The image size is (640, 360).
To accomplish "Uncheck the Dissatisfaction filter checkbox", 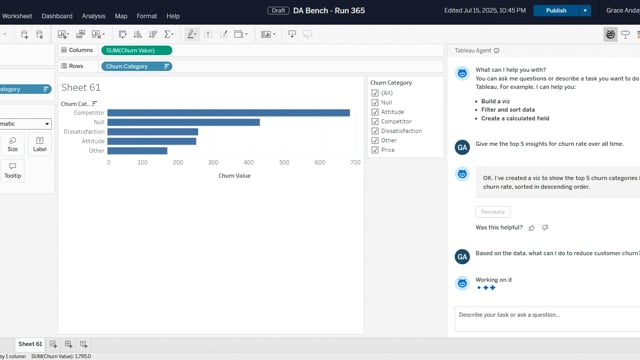I will [x=375, y=131].
